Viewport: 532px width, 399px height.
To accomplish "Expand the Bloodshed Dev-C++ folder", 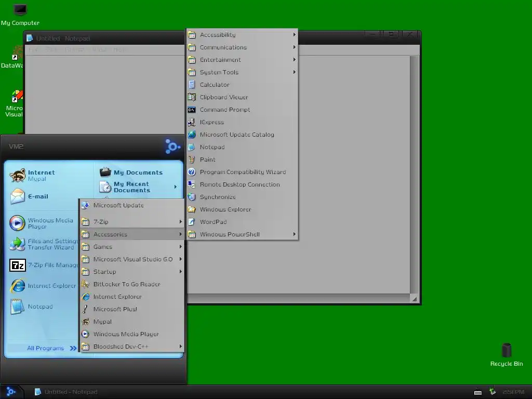I will tap(132, 347).
